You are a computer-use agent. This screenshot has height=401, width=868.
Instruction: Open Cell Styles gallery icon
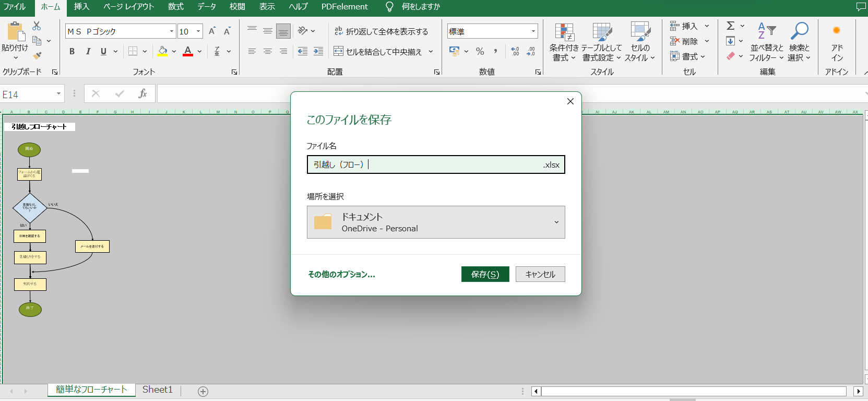tap(640, 32)
